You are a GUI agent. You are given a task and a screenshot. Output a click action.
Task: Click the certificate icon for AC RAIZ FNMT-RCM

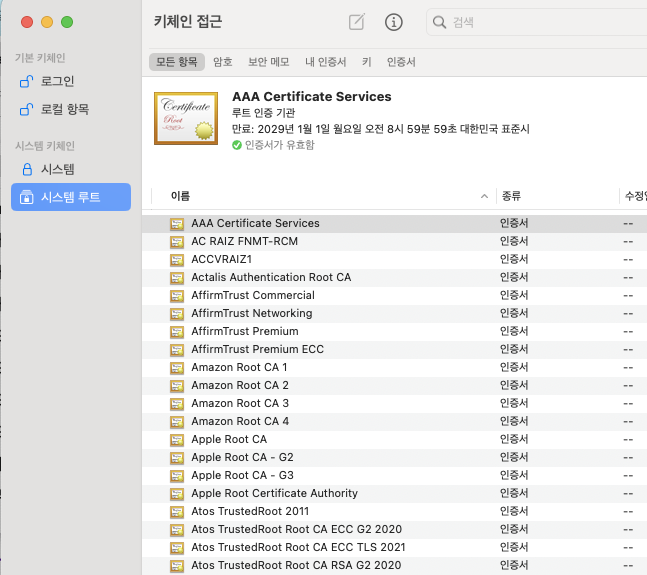coord(177,242)
